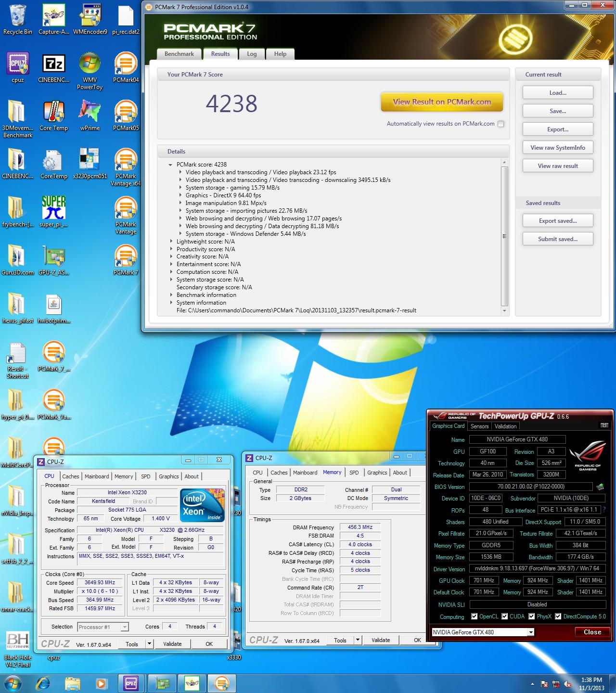Take GPU-Z screenshot with camera icon
616x693 pixels.
click(604, 425)
